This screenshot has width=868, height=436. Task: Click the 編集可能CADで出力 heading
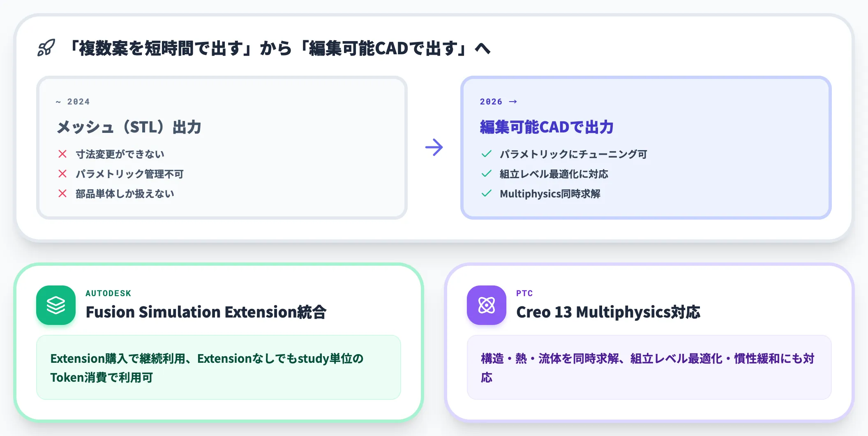(x=547, y=127)
